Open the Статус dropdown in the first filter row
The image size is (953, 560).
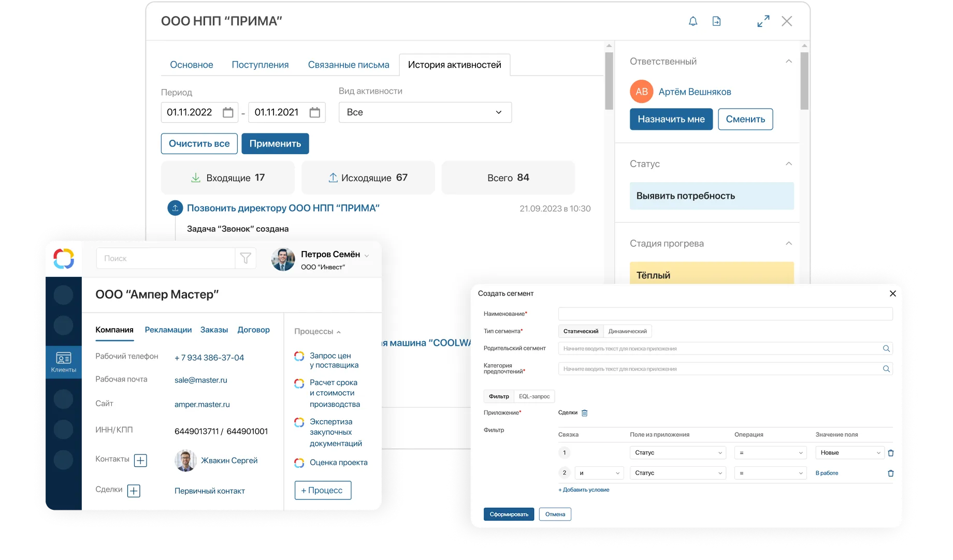click(677, 452)
